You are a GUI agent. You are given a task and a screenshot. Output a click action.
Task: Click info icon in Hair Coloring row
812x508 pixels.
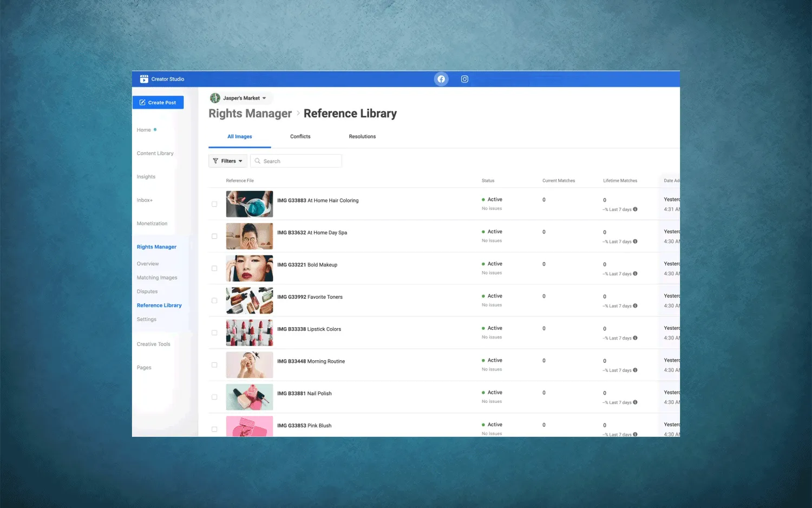click(x=635, y=209)
